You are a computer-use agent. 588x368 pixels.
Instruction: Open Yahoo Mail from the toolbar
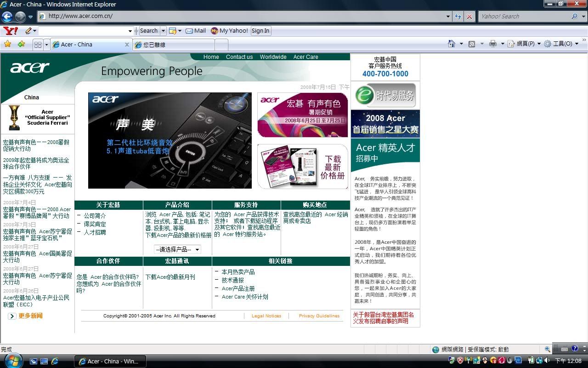point(196,31)
